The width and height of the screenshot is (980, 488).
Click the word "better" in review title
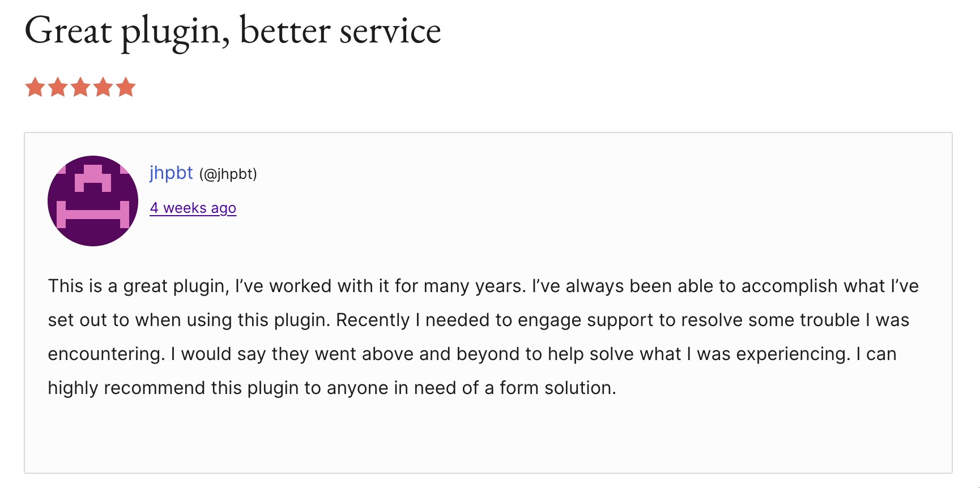point(284,31)
